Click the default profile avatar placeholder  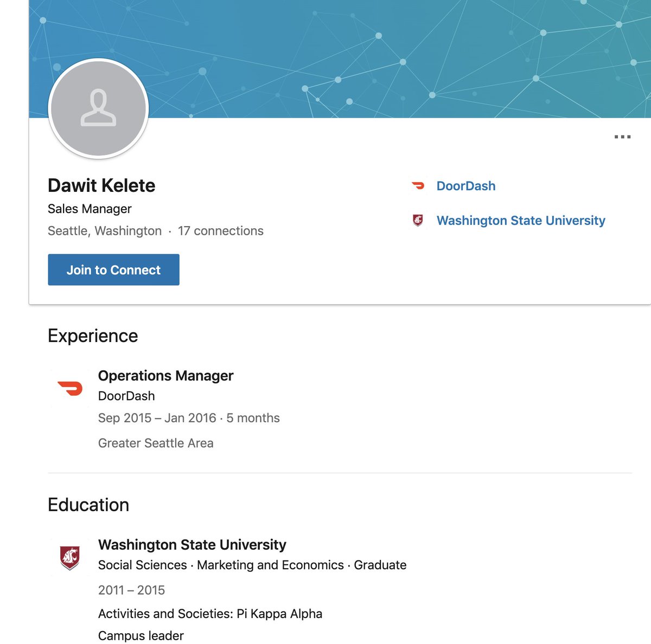pyautogui.click(x=98, y=108)
